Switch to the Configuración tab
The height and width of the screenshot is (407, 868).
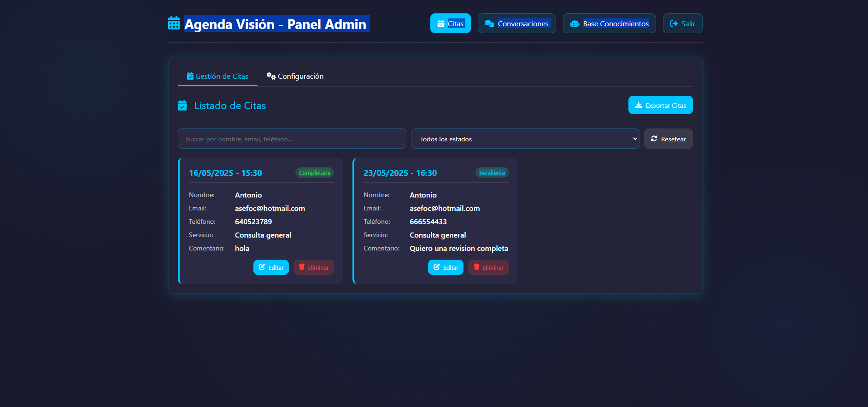[295, 76]
